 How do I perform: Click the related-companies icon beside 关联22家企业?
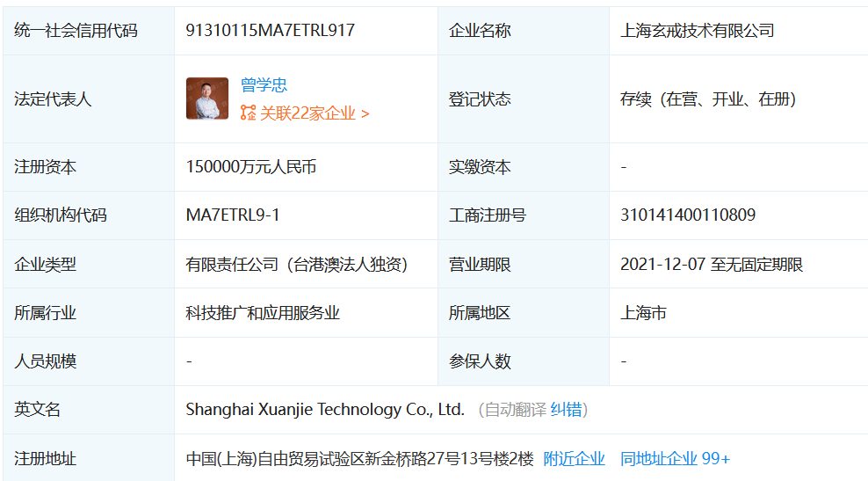[x=248, y=113]
